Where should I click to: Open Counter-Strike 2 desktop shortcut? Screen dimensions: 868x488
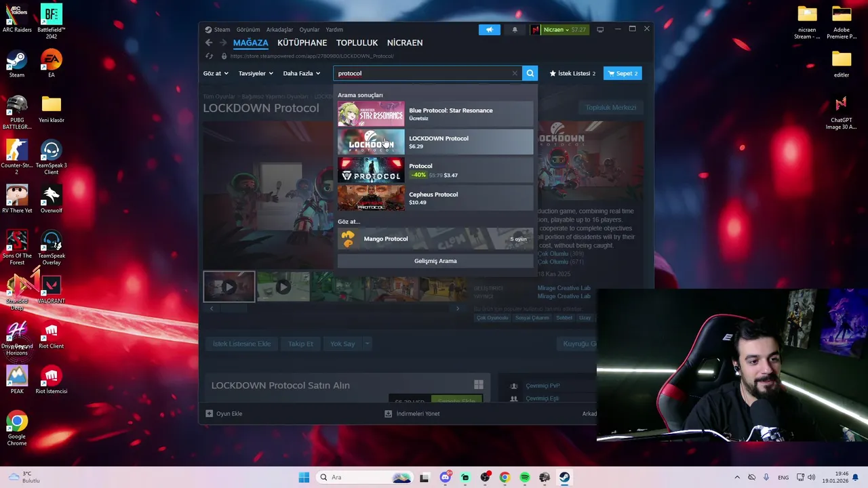(17, 157)
